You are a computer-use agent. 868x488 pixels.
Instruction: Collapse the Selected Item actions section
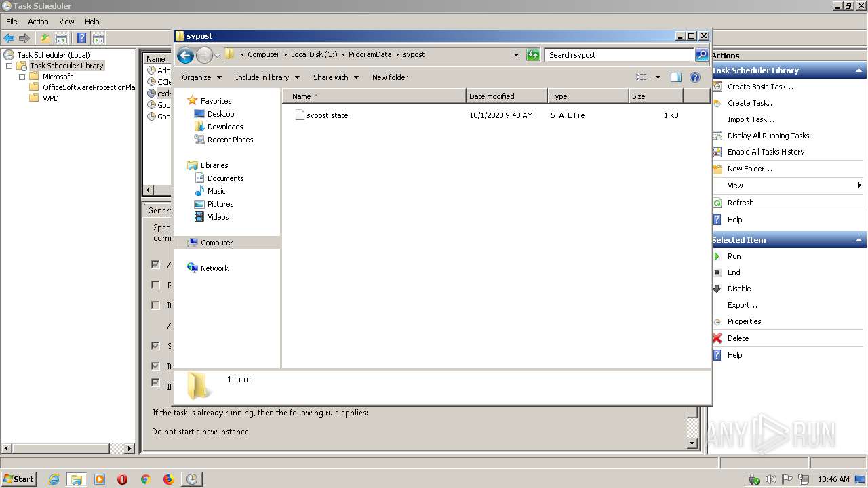859,240
